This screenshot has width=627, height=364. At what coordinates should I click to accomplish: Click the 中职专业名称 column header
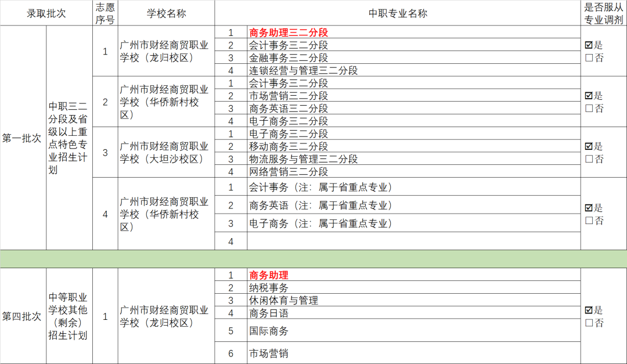pyautogui.click(x=398, y=13)
